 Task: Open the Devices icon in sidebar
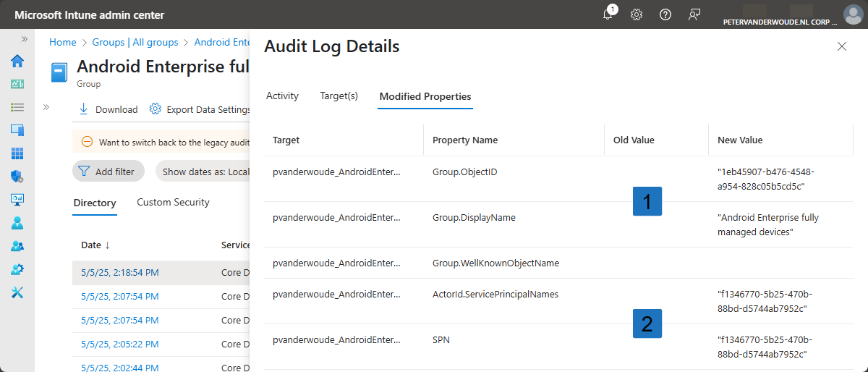pyautogui.click(x=17, y=130)
